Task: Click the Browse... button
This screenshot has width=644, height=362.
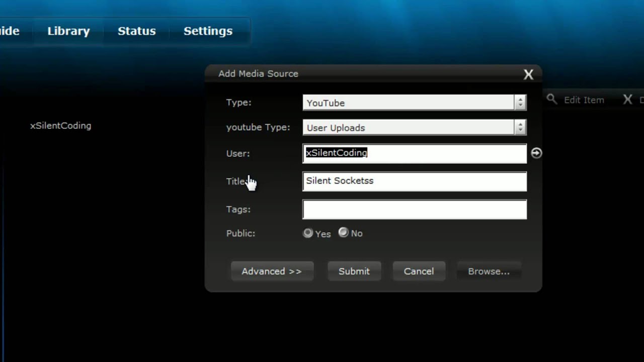Action: pos(489,271)
